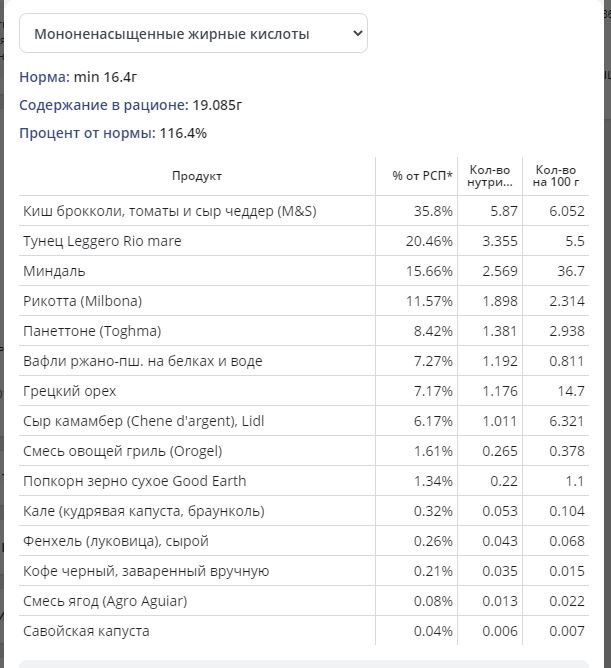Viewport: 611px width, 668px height.
Task: Select Фенхель (луковица), сырой
Action: pyautogui.click(x=304, y=541)
